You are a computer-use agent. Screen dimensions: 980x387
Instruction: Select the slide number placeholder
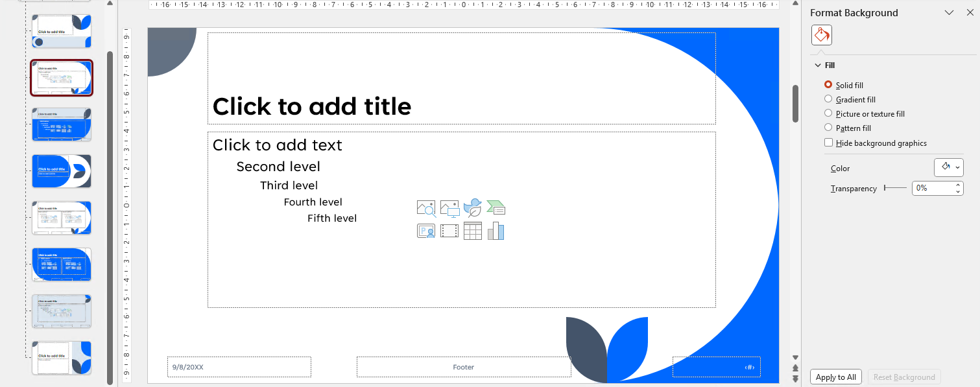(716, 367)
